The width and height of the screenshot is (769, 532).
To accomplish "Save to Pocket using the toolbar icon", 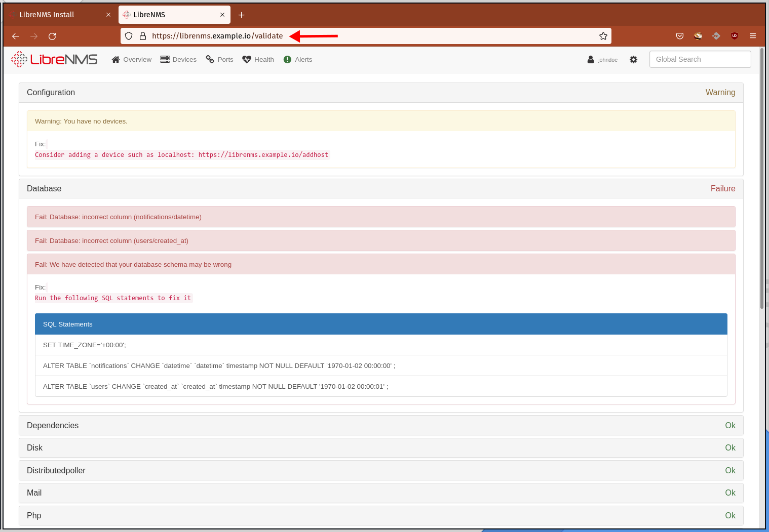I will (680, 36).
